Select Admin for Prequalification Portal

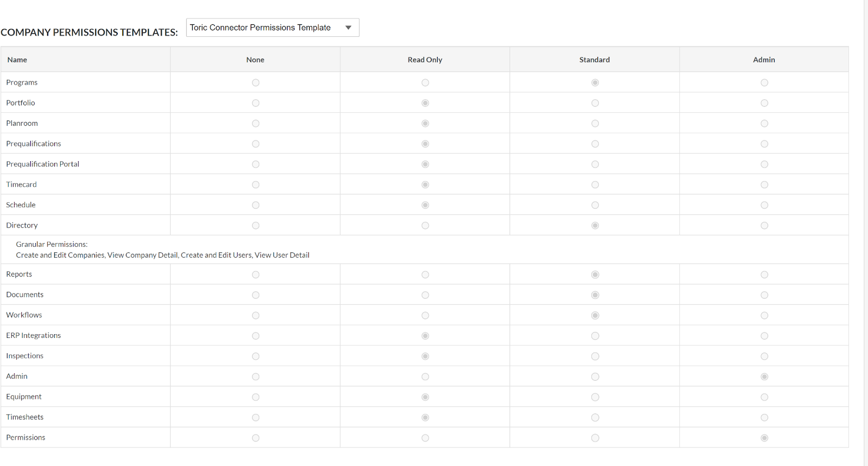(764, 164)
